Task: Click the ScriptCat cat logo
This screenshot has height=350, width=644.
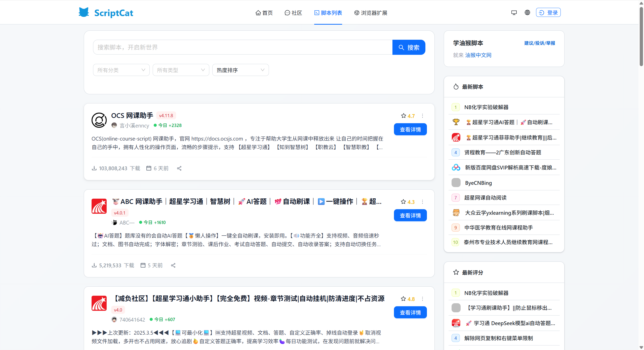Action: [84, 12]
